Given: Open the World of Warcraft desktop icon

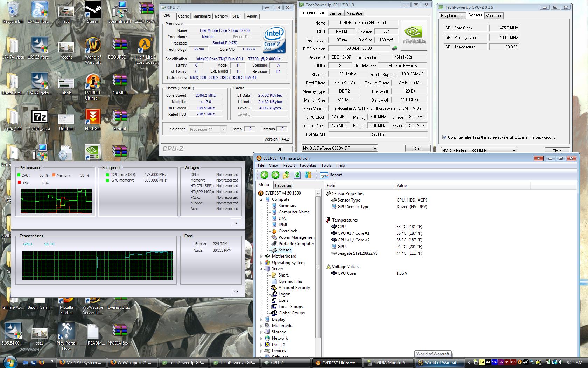Looking at the screenshot, I should coord(93,51).
